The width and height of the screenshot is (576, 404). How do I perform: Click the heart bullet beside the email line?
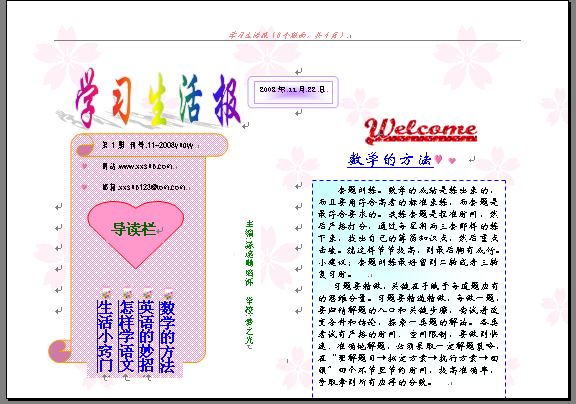[x=84, y=187]
